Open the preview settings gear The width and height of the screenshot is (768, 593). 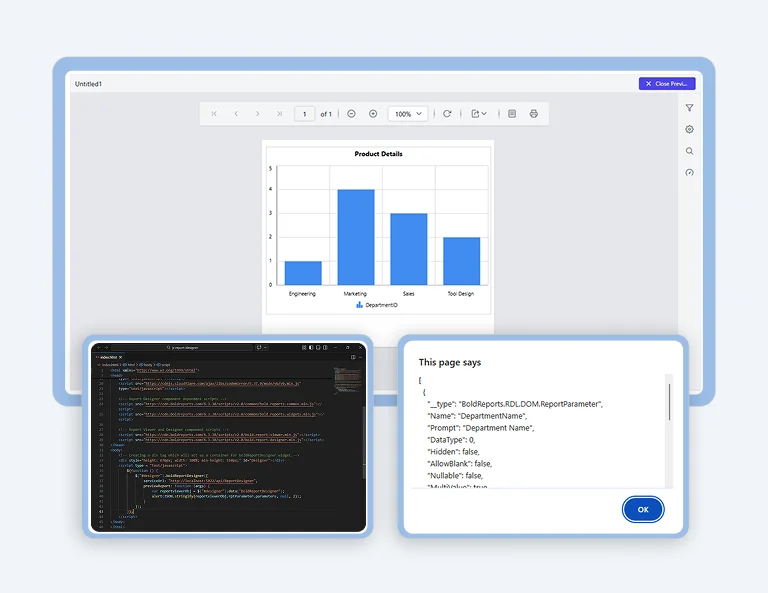(x=690, y=129)
